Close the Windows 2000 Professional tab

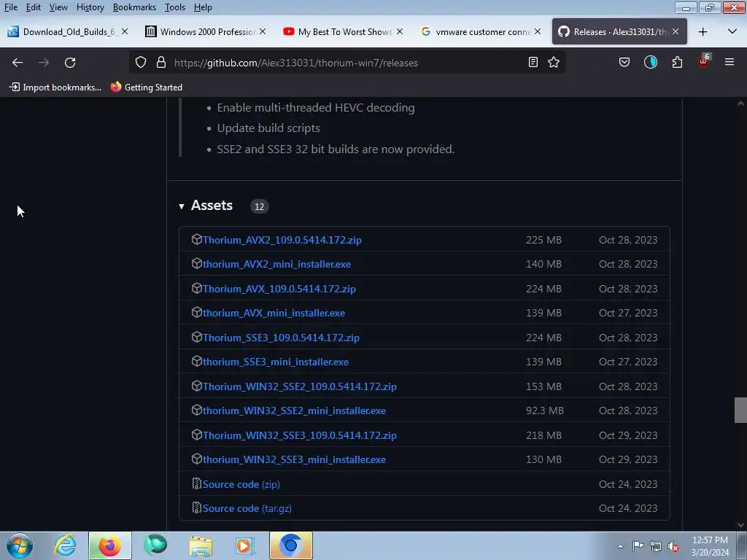click(263, 31)
